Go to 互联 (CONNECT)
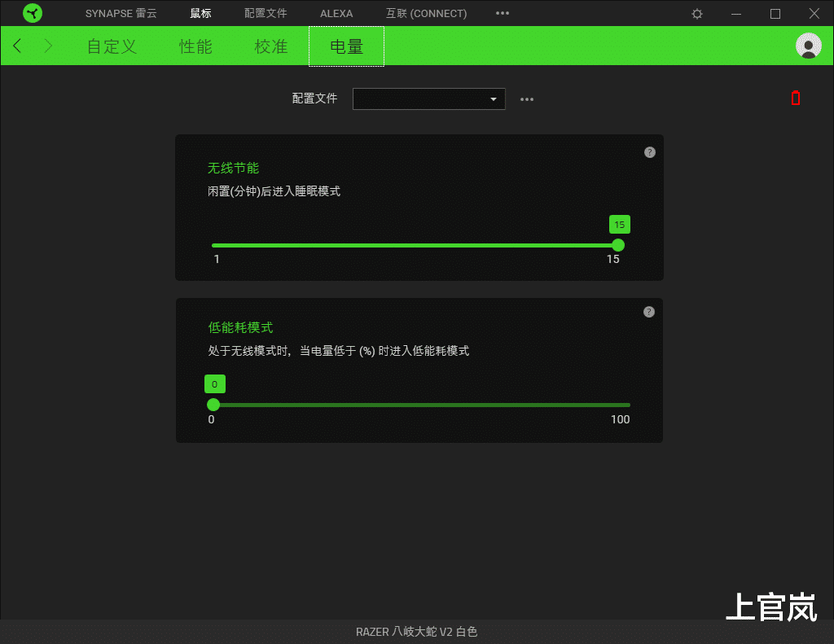 click(x=426, y=13)
